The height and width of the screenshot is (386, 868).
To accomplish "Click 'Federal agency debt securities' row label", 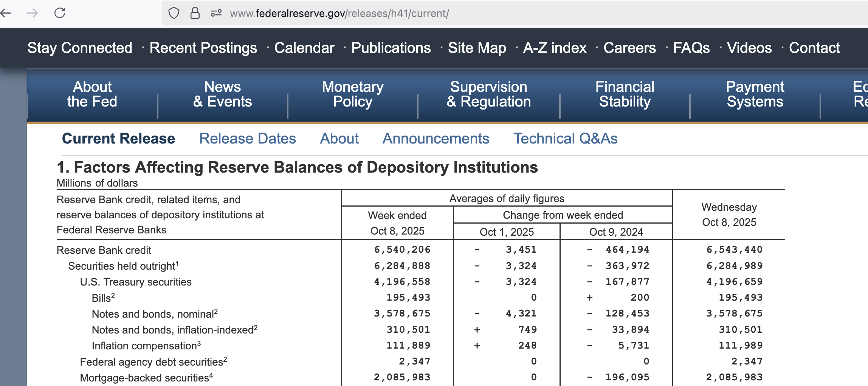I will click(x=153, y=361).
